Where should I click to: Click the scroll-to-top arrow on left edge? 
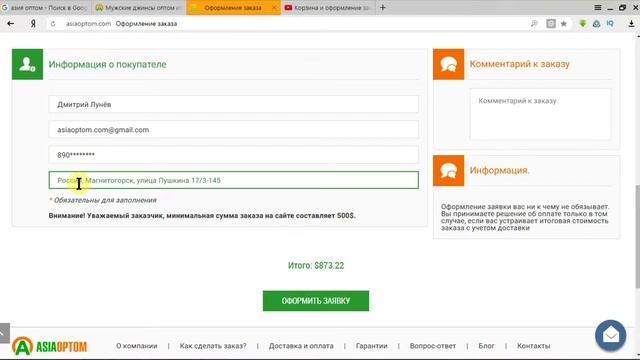pos(4,333)
